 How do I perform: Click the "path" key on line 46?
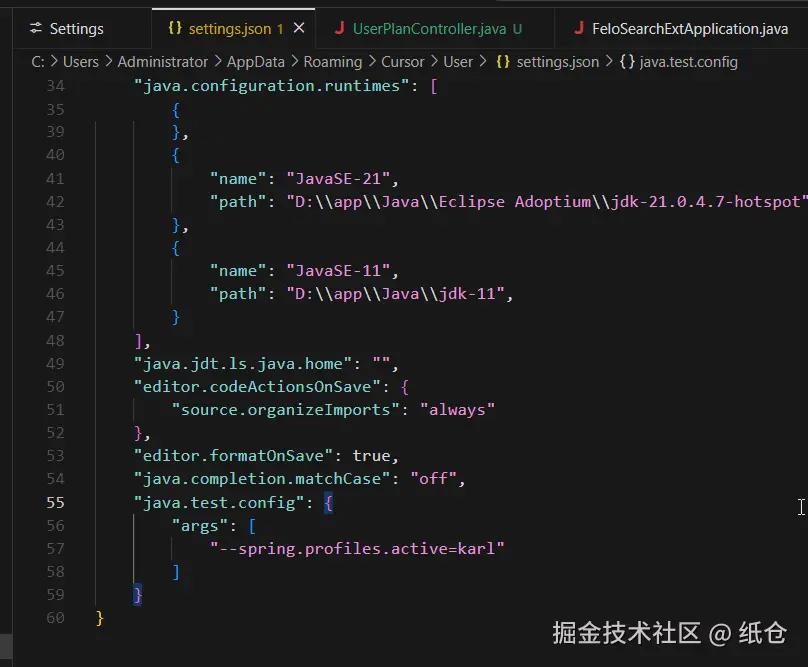pos(238,294)
